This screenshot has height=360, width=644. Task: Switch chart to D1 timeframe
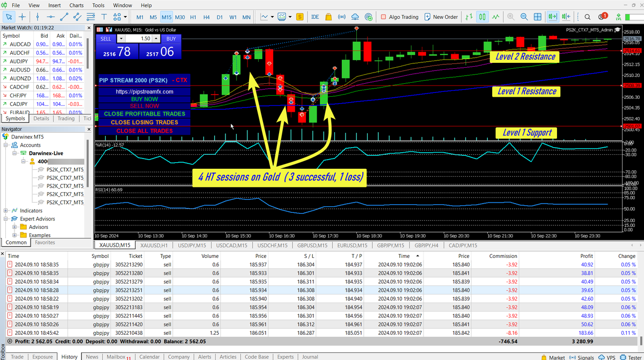pyautogui.click(x=219, y=17)
